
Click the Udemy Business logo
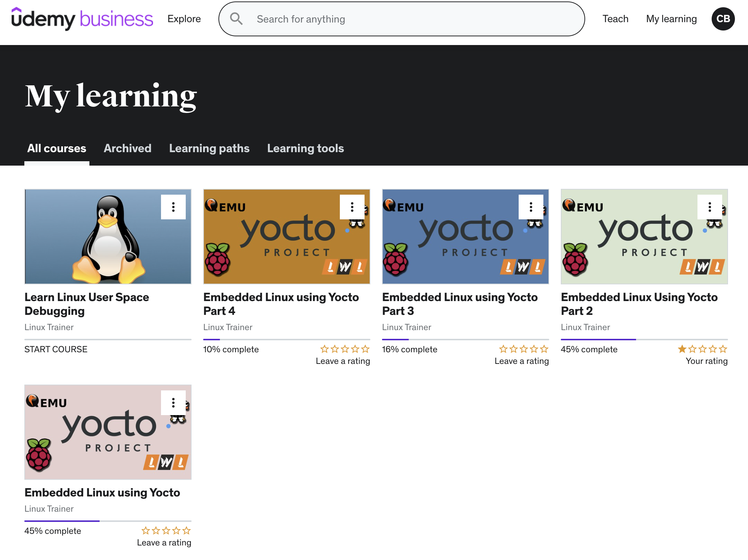coord(82,19)
